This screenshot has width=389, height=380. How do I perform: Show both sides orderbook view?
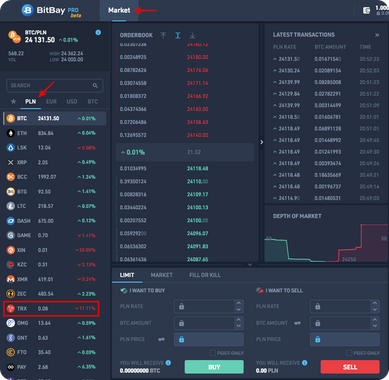click(178, 35)
